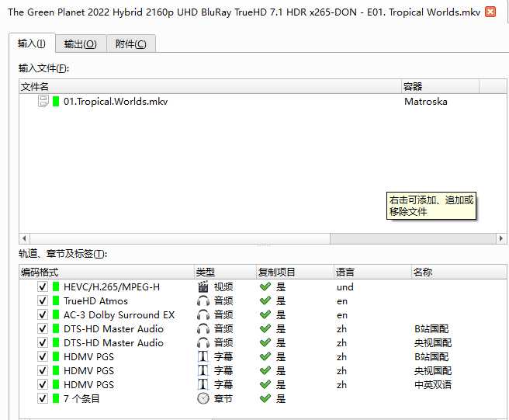Toggle the TrueHD Atmos track checkbox
Viewport: 509px width, 420px height.
[43, 301]
